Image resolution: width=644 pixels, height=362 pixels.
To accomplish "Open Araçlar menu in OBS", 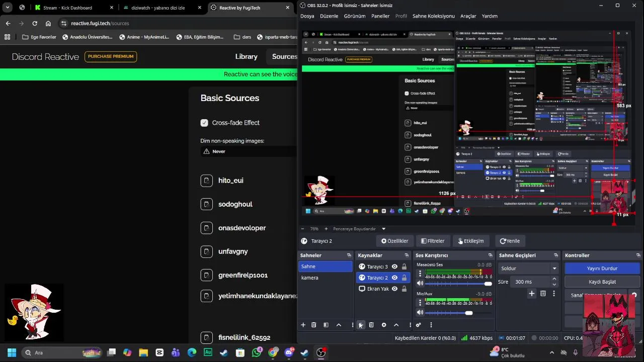I will click(x=468, y=16).
